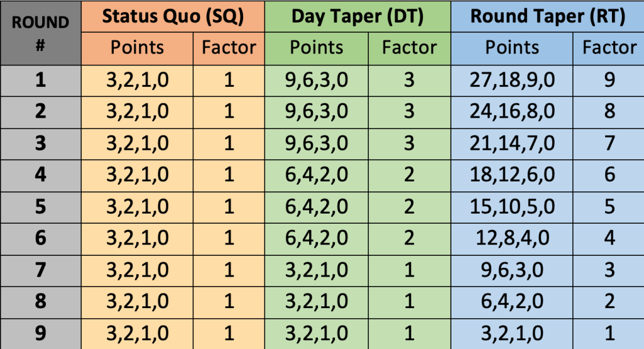This screenshot has width=644, height=349.
Task: Click Factor subheader under Round Taper
Action: [609, 48]
